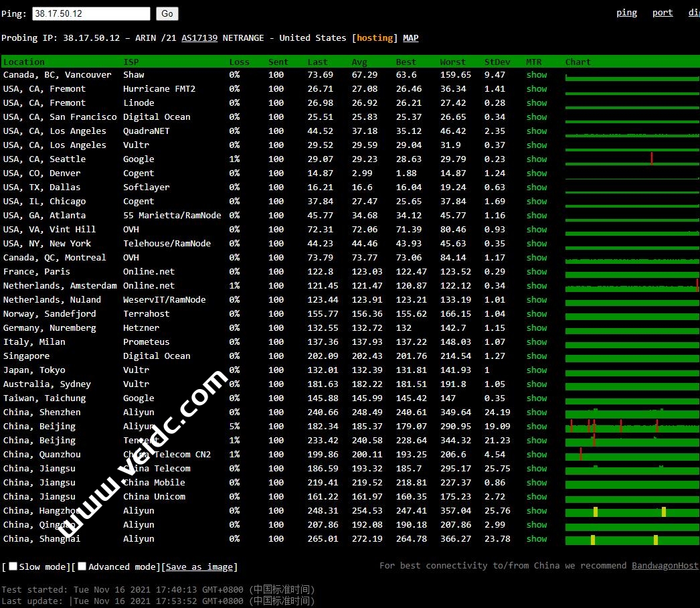
Task: Open the AS17139 link
Action: click(199, 38)
